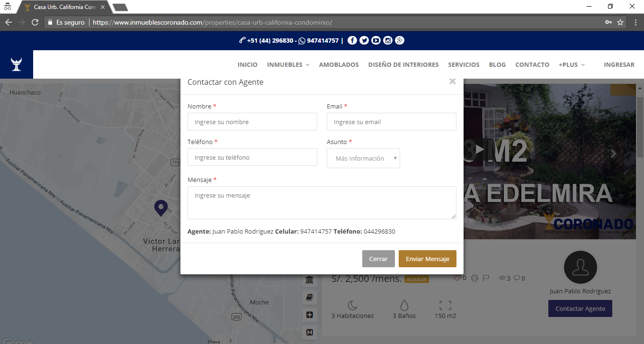Open the Twitter social icon
Screen dimensions: 644x344
point(364,40)
